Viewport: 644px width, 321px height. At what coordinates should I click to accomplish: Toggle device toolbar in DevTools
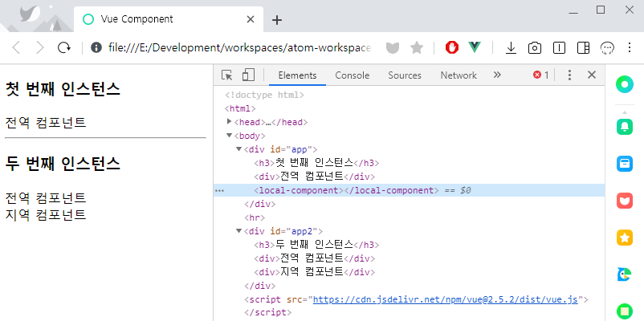tap(248, 75)
